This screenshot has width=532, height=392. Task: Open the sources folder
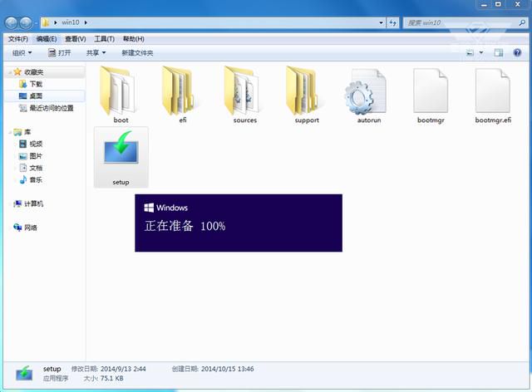pyautogui.click(x=244, y=96)
